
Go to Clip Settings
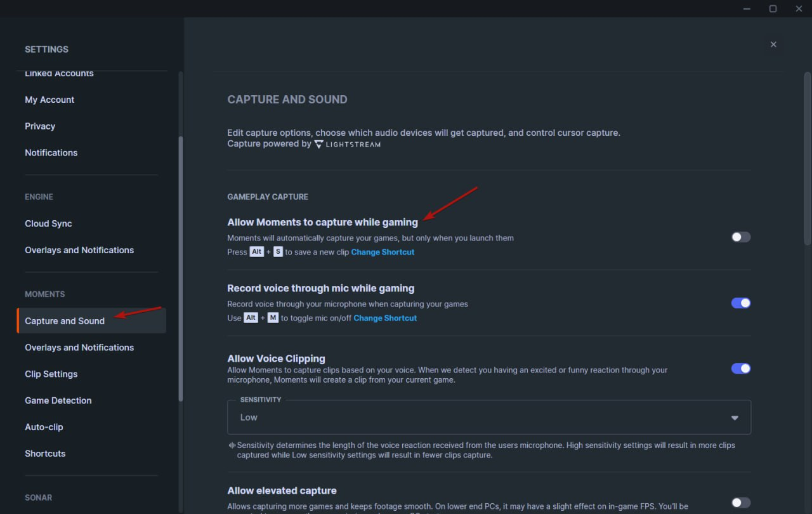click(x=51, y=374)
